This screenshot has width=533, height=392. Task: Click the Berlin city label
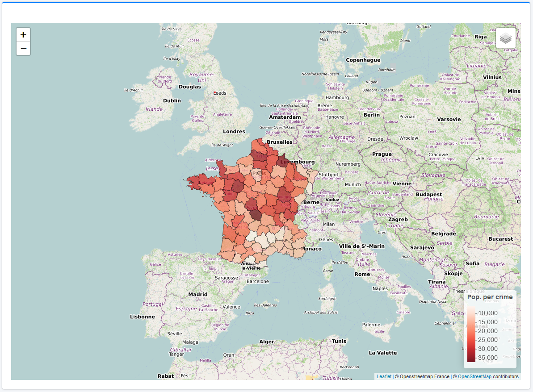pos(372,115)
